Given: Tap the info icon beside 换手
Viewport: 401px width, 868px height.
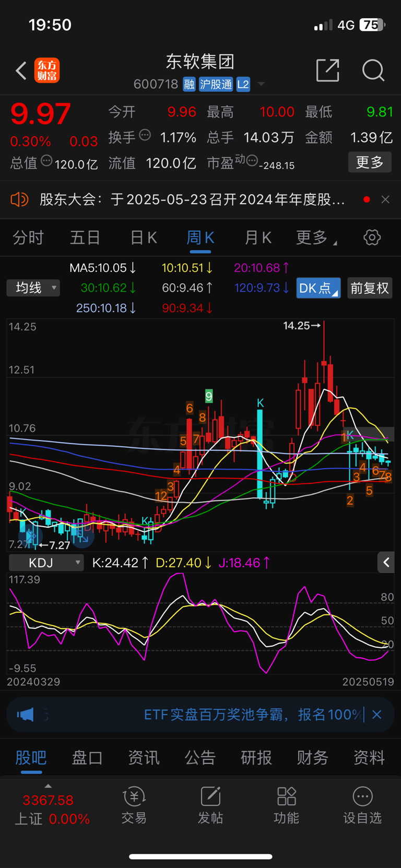Looking at the screenshot, I should pyautogui.click(x=145, y=135).
